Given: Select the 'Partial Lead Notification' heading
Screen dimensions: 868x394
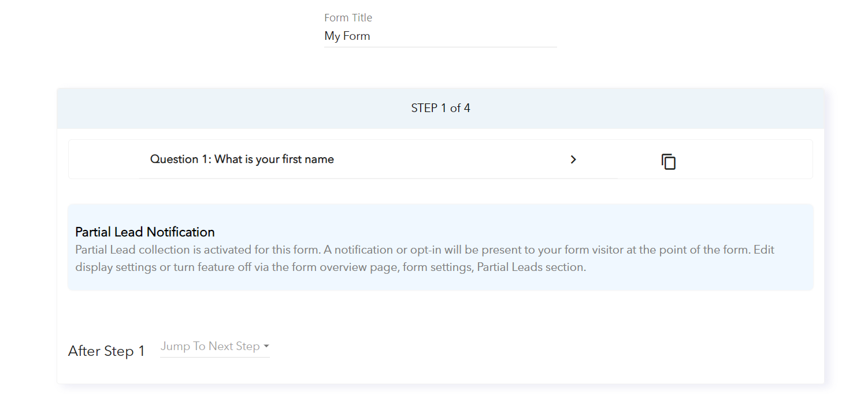Looking at the screenshot, I should pyautogui.click(x=145, y=232).
